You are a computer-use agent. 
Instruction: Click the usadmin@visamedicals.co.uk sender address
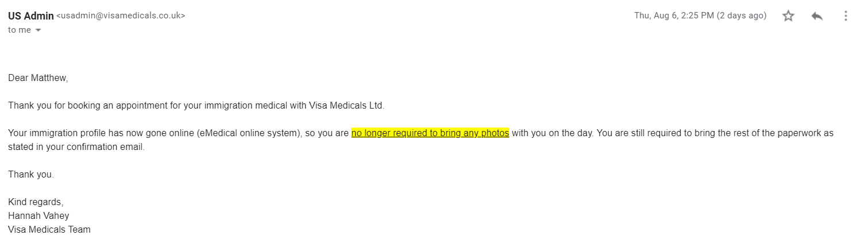pyautogui.click(x=121, y=16)
